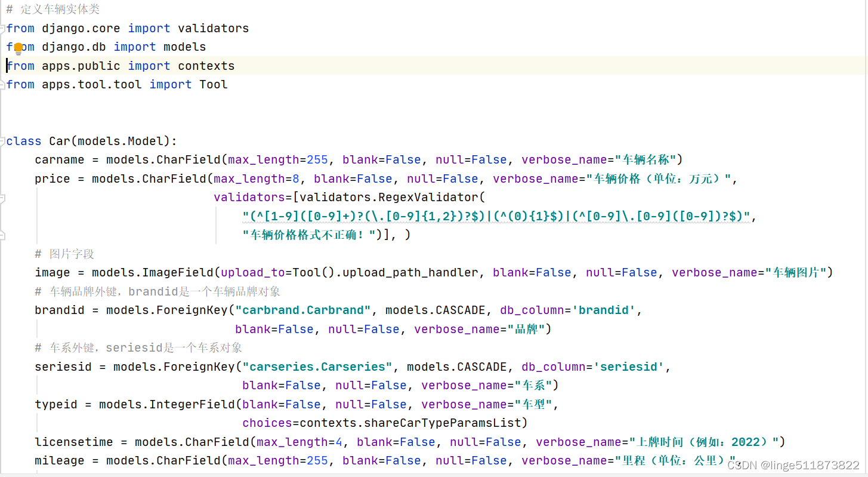Collapse the validators argument fold marker
868x477 pixels.
pyautogui.click(x=2, y=198)
